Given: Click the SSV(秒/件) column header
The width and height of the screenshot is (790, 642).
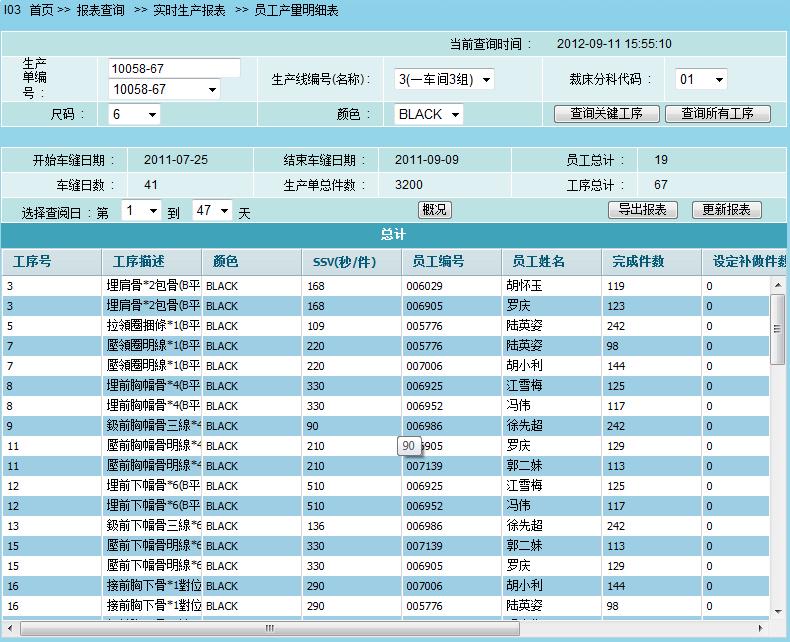Looking at the screenshot, I should coord(339,262).
